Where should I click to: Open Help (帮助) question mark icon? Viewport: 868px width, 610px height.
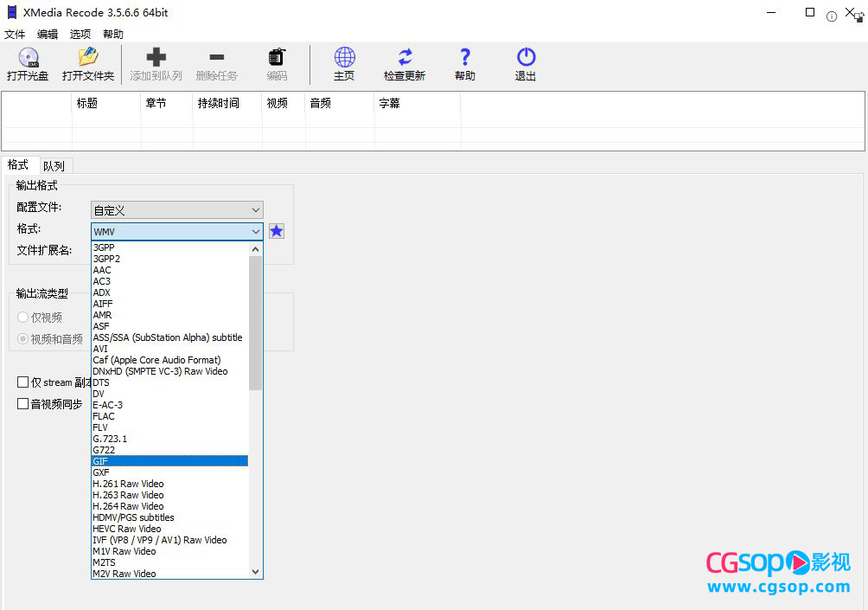[x=465, y=59]
